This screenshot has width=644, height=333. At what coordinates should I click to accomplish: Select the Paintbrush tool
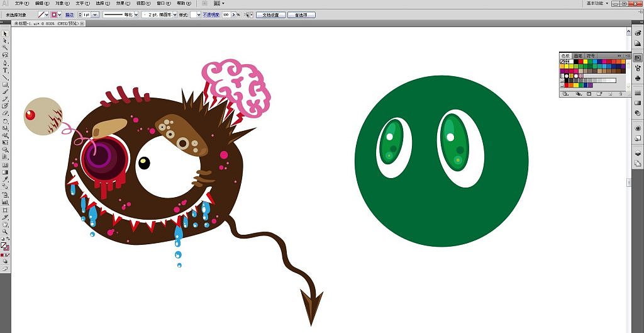click(5, 91)
